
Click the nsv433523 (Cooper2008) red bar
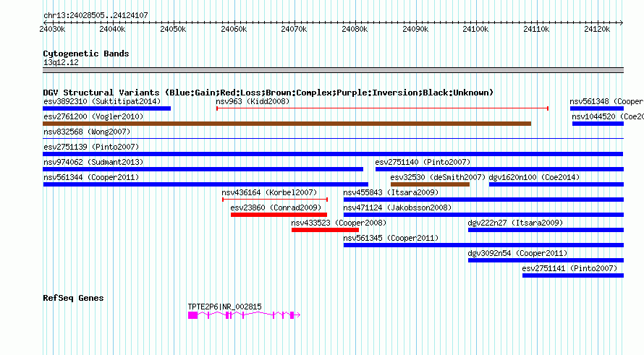click(x=326, y=230)
